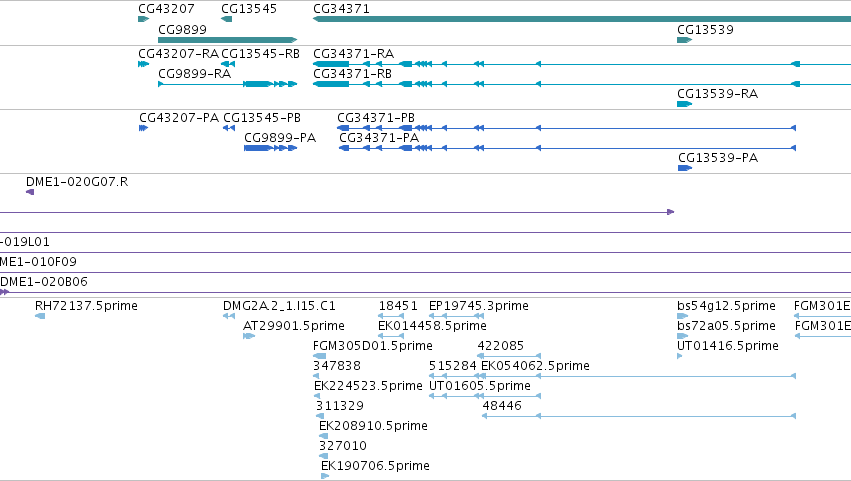851x481 pixels.
Task: Select the EK190706.5prime EST label
Action: point(375,466)
